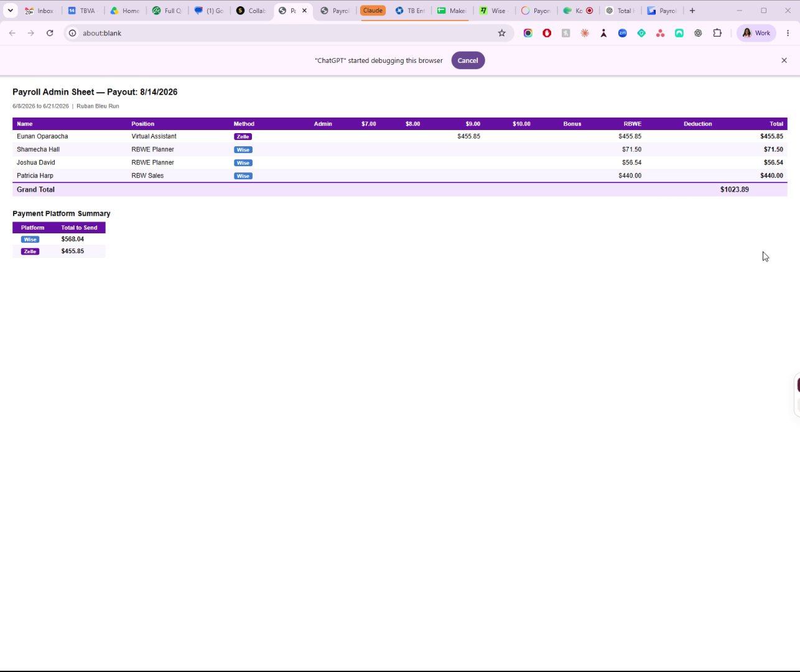Viewport: 800px width, 672px height.
Task: Open the red Opera-style extension icon
Action: (x=547, y=33)
